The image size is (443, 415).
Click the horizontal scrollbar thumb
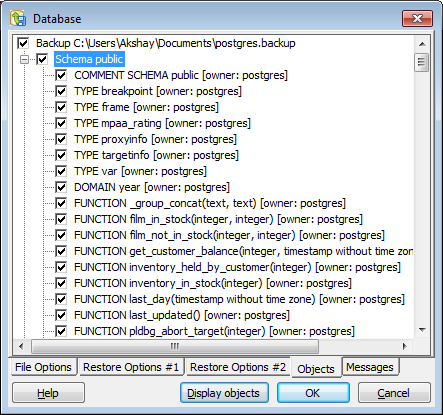175,346
